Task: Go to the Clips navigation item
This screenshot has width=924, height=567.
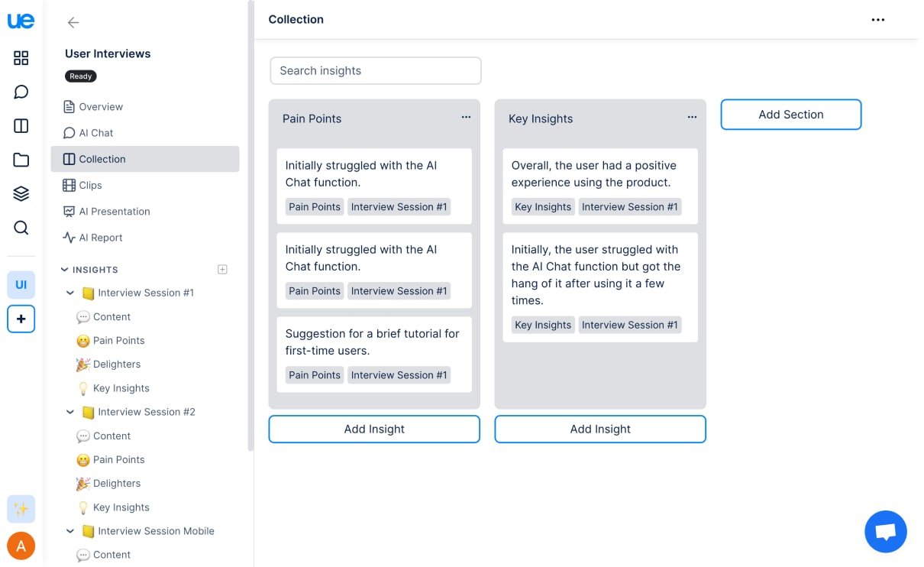Action: point(90,185)
